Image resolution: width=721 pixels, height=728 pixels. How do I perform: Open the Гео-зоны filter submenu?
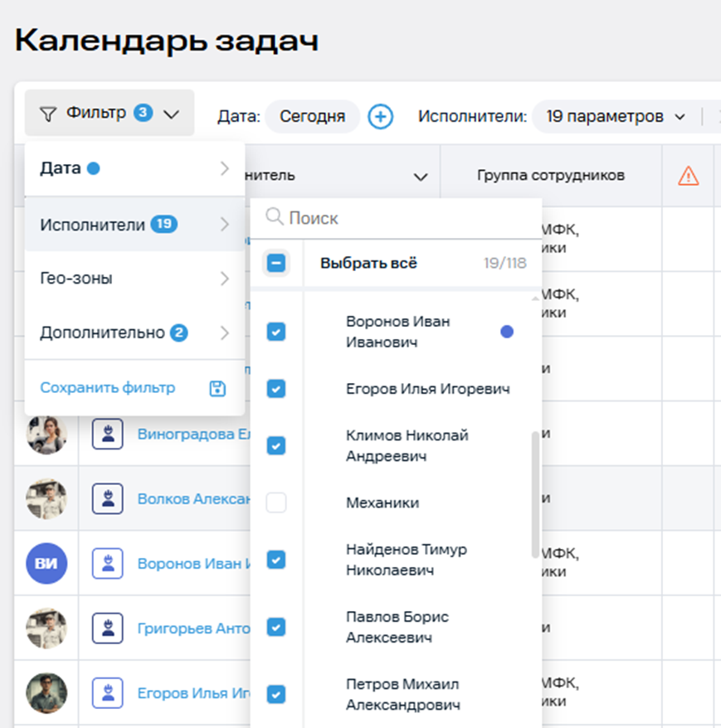tap(134, 279)
